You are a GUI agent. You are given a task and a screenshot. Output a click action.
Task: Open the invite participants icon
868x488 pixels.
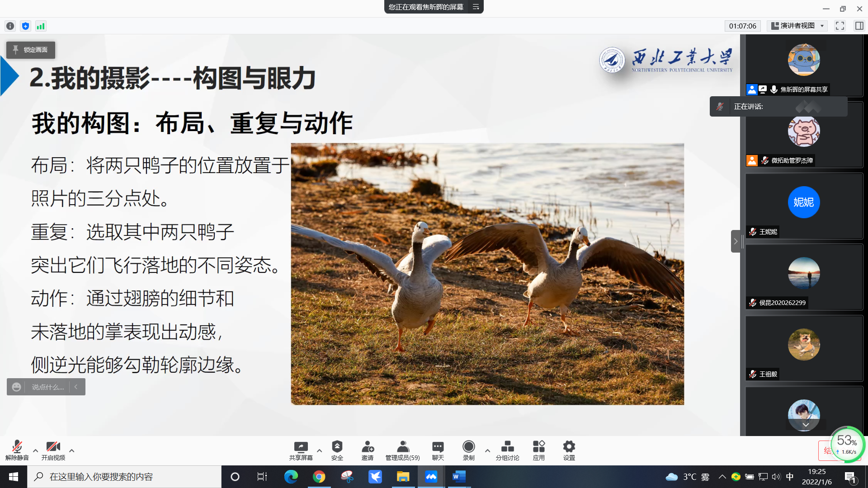[367, 447]
